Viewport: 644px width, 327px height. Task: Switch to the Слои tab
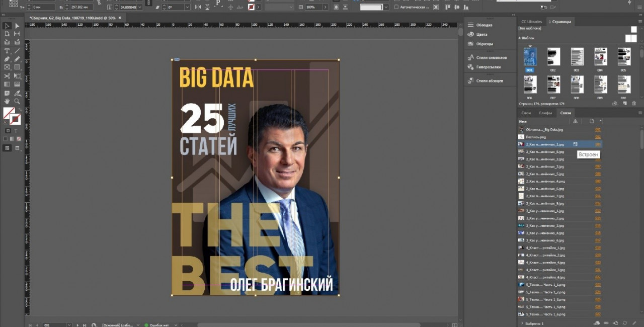coord(526,113)
